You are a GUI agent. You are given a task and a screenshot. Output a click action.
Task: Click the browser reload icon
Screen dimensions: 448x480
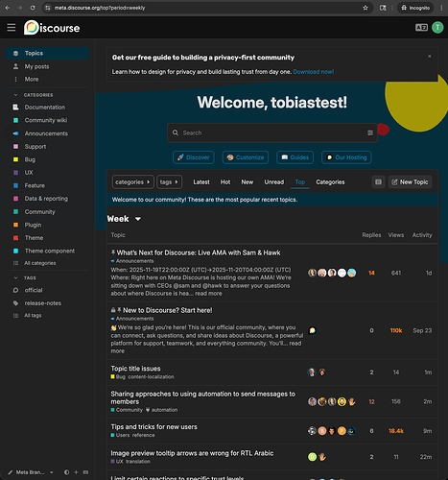pos(33,8)
